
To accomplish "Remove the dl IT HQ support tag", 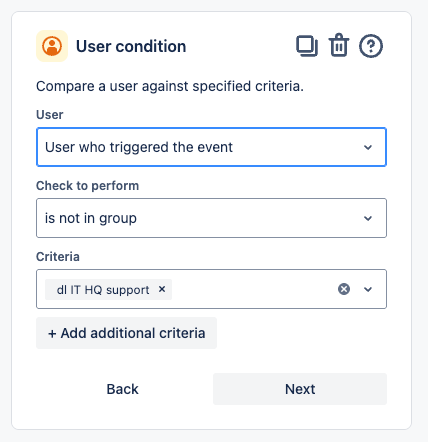I will tap(162, 289).
